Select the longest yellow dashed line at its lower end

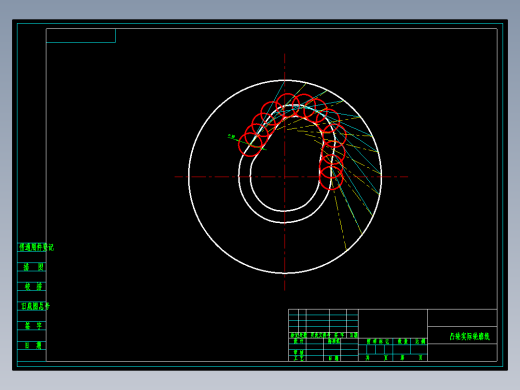click(x=346, y=249)
